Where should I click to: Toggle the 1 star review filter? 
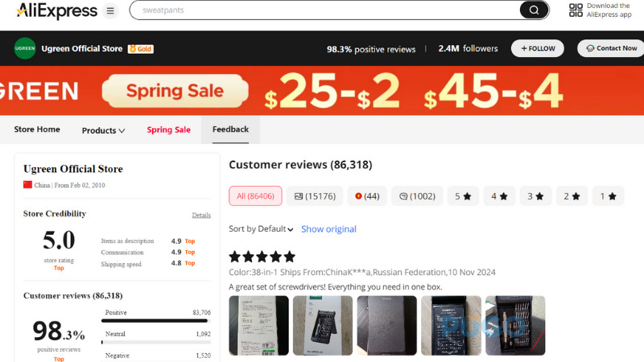coord(608,195)
